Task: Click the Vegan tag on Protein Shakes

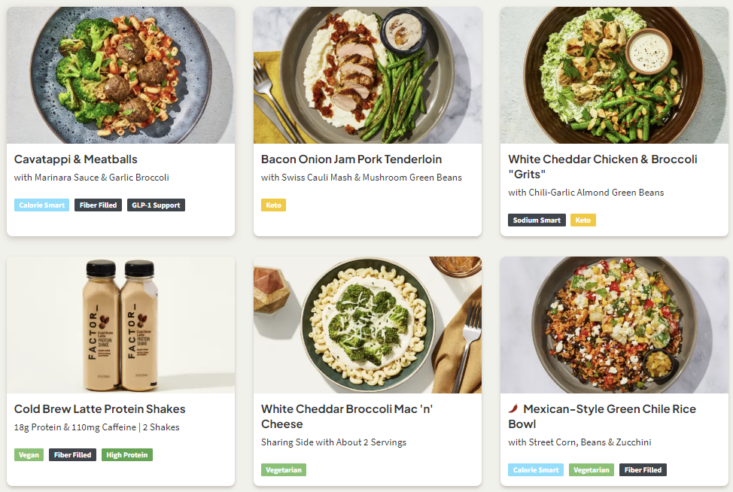Action: pyautogui.click(x=29, y=455)
